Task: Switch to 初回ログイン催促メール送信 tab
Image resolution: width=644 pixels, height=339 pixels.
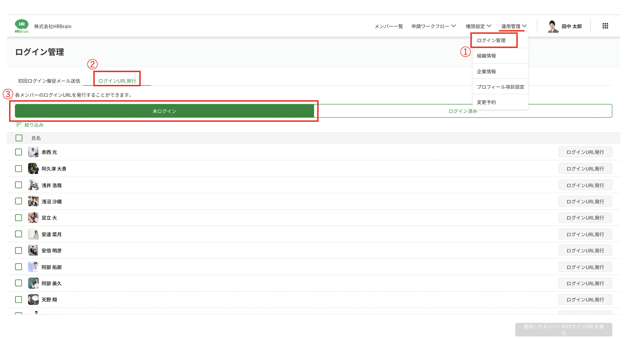Action: tap(49, 81)
